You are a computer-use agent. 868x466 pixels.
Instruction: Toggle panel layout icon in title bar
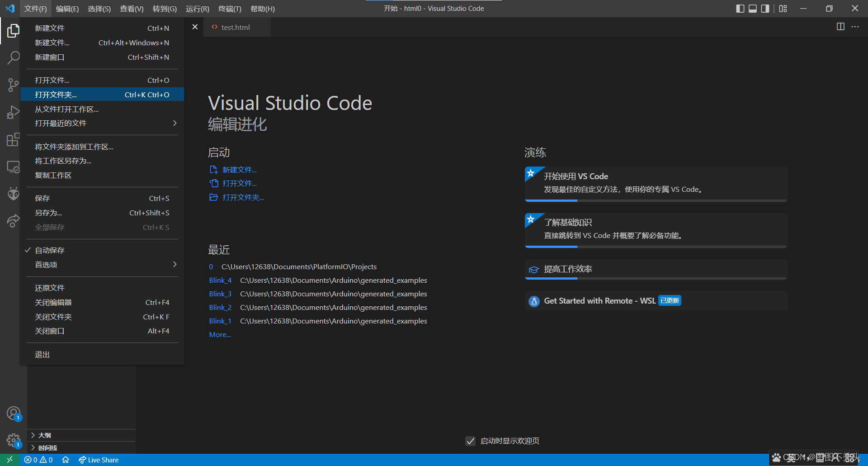point(753,9)
